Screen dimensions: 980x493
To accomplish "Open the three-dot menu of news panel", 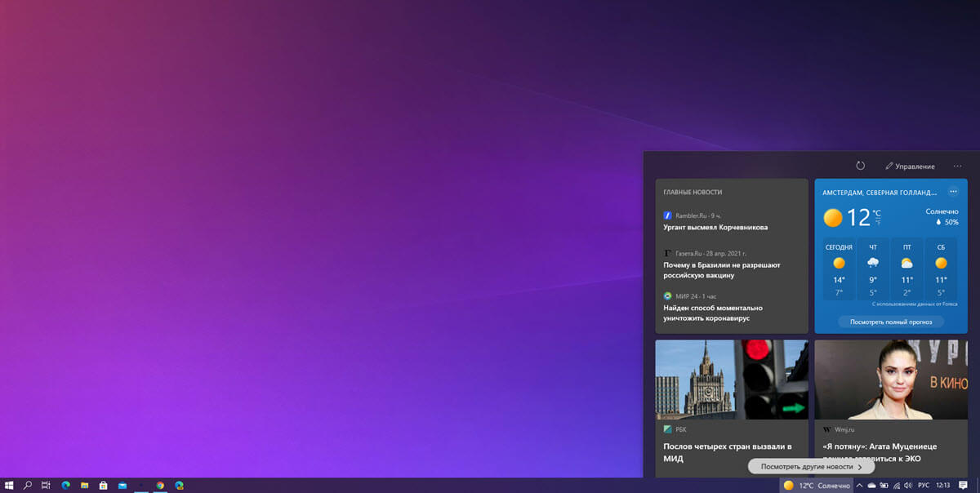I will pos(957,166).
